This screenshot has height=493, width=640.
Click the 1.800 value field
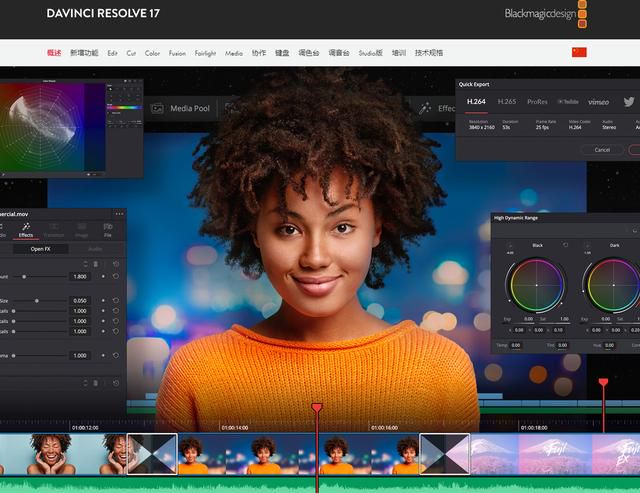click(x=80, y=276)
